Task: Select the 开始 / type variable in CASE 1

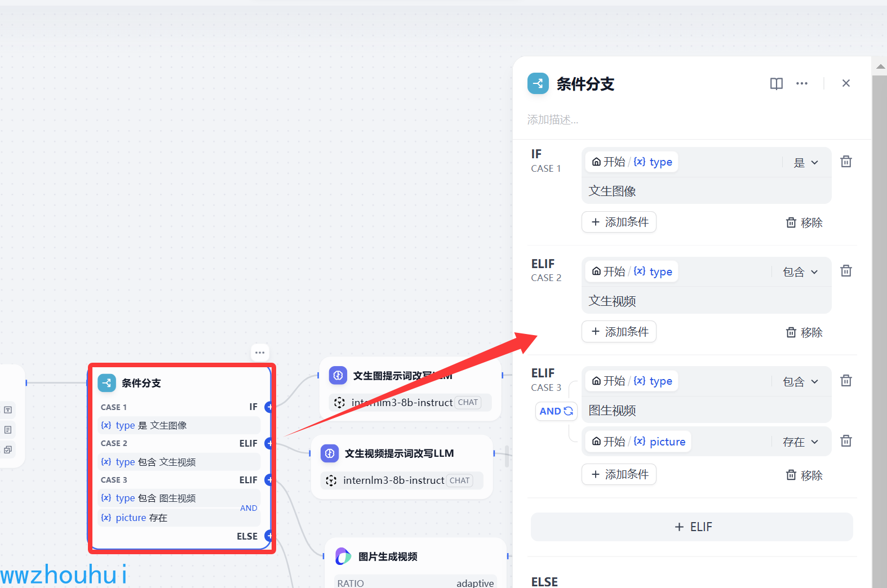Action: click(632, 162)
